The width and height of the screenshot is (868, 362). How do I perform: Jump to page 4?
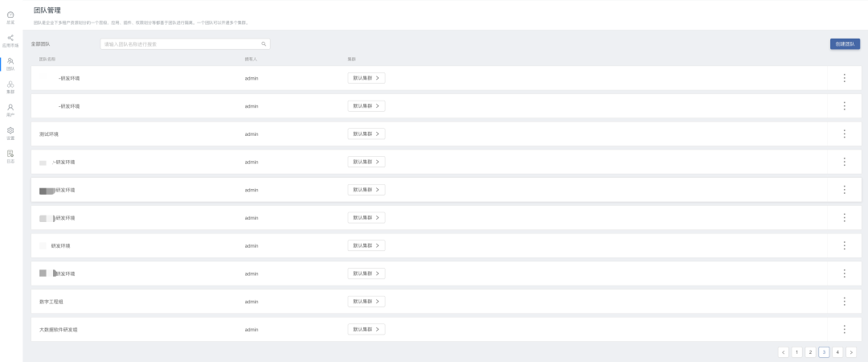click(837, 352)
